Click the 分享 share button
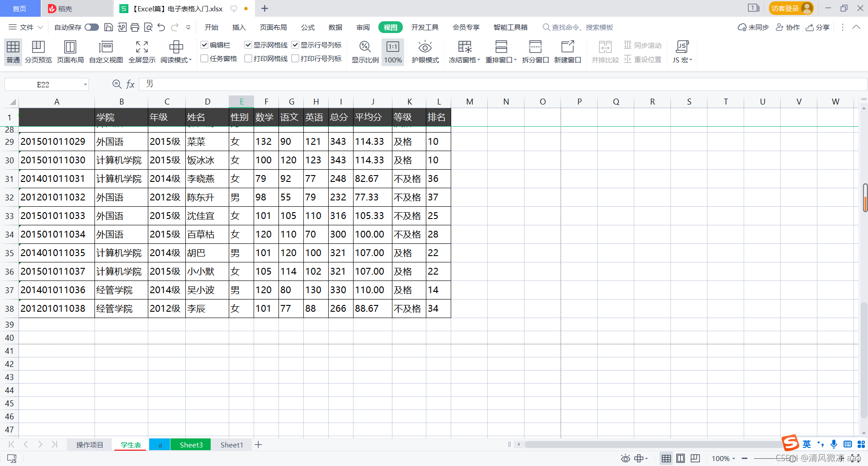 tap(818, 28)
